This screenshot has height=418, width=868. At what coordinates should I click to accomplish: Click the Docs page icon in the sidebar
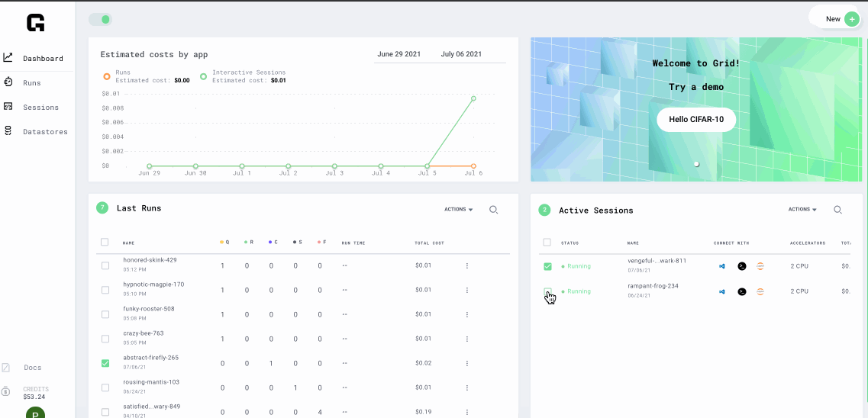coord(6,368)
